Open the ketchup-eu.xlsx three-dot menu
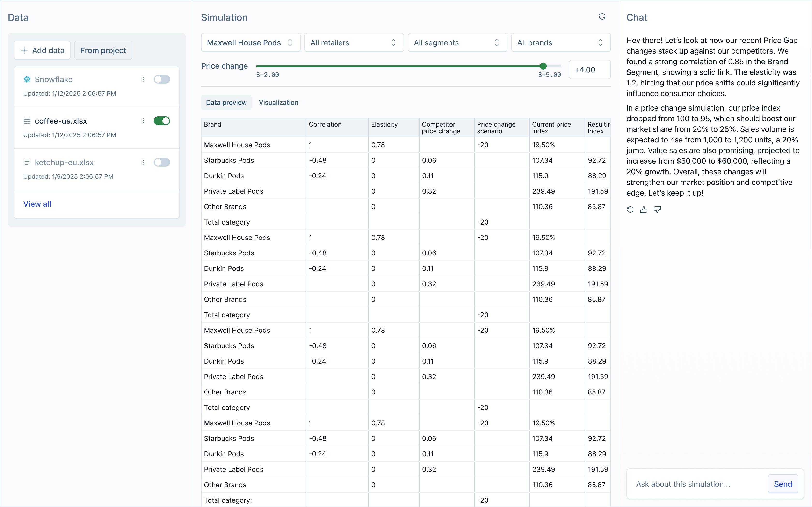This screenshot has height=507, width=812. click(143, 162)
